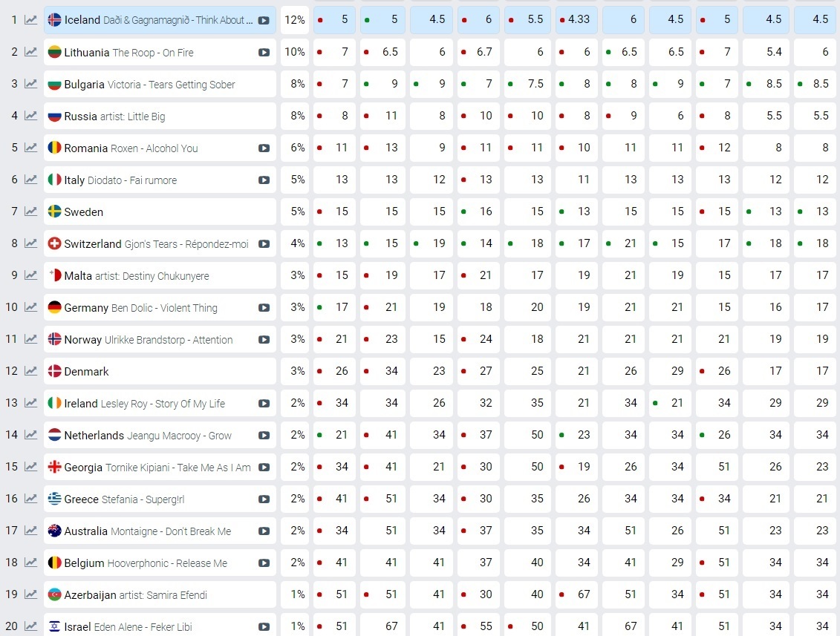Click the 4.33 odds for Iceland

point(577,20)
